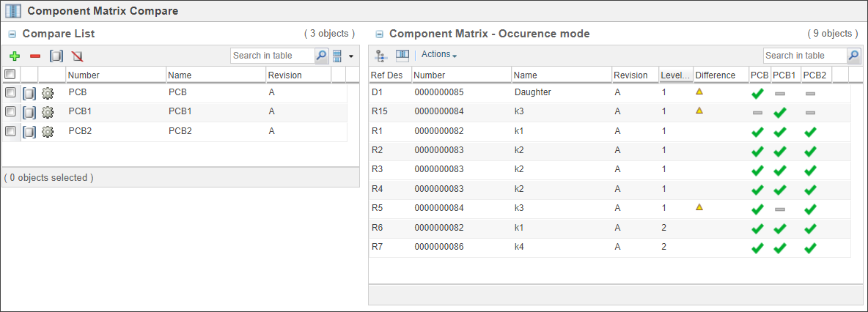
Task: Click PCB1 checkmark in R15 row
Action: tap(780, 113)
